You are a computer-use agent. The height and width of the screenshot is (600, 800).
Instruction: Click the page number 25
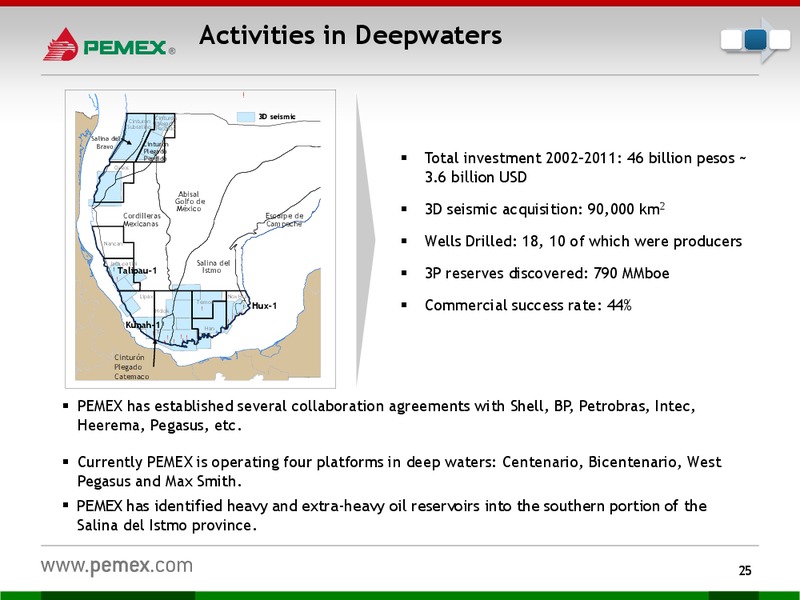745,570
